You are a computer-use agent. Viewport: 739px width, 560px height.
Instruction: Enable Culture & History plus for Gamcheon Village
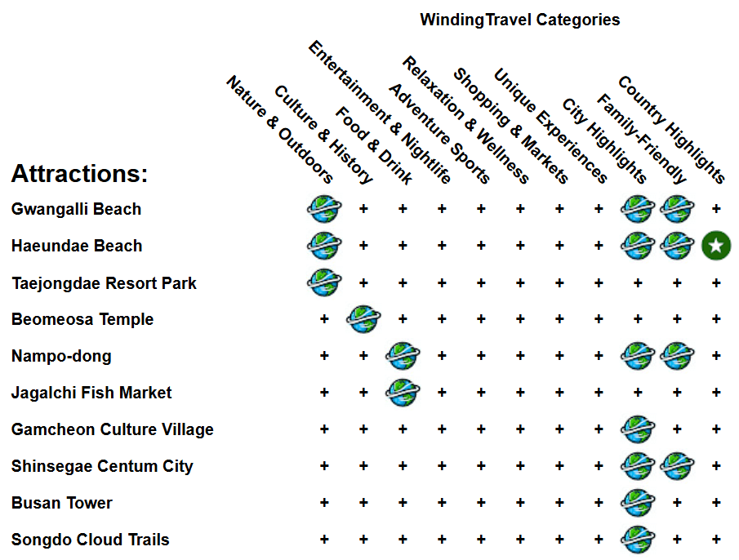[x=363, y=429]
